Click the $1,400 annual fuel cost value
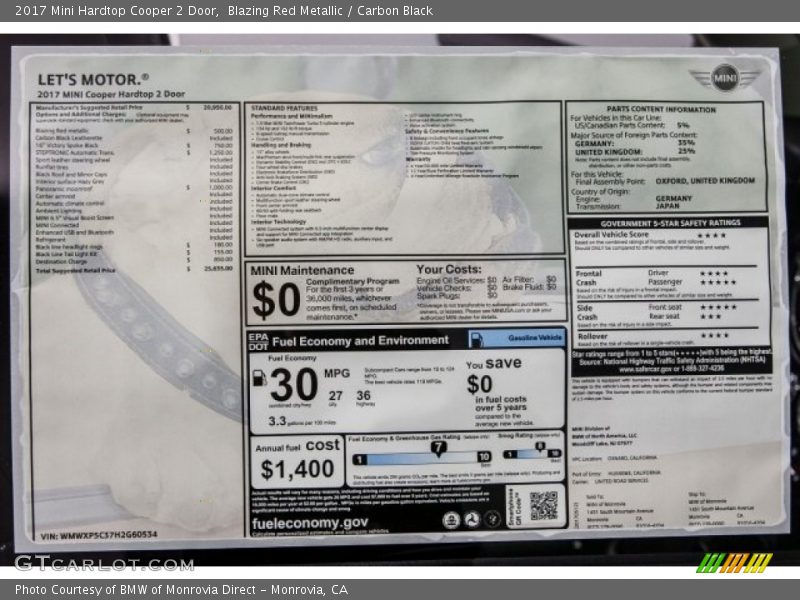The width and height of the screenshot is (800, 600). (297, 469)
